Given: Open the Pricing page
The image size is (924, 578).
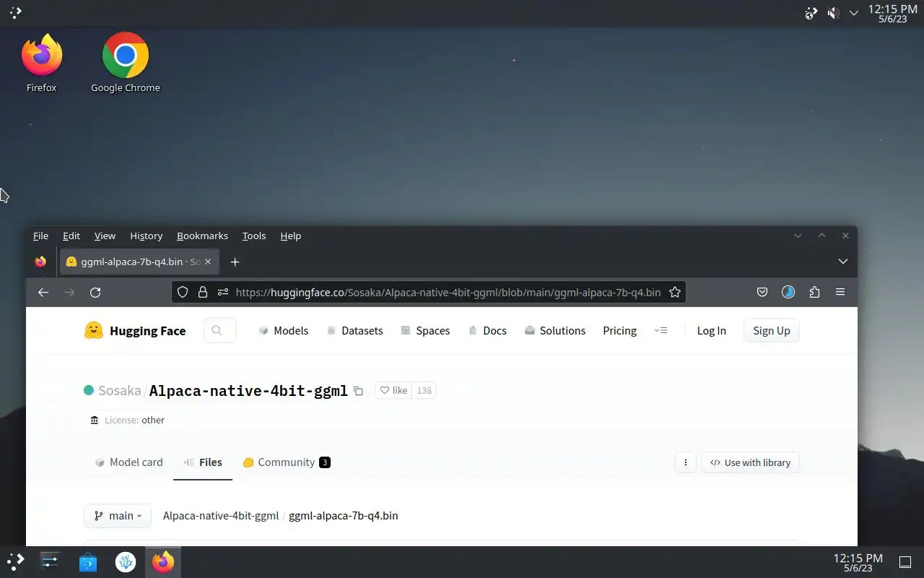Looking at the screenshot, I should (x=620, y=331).
